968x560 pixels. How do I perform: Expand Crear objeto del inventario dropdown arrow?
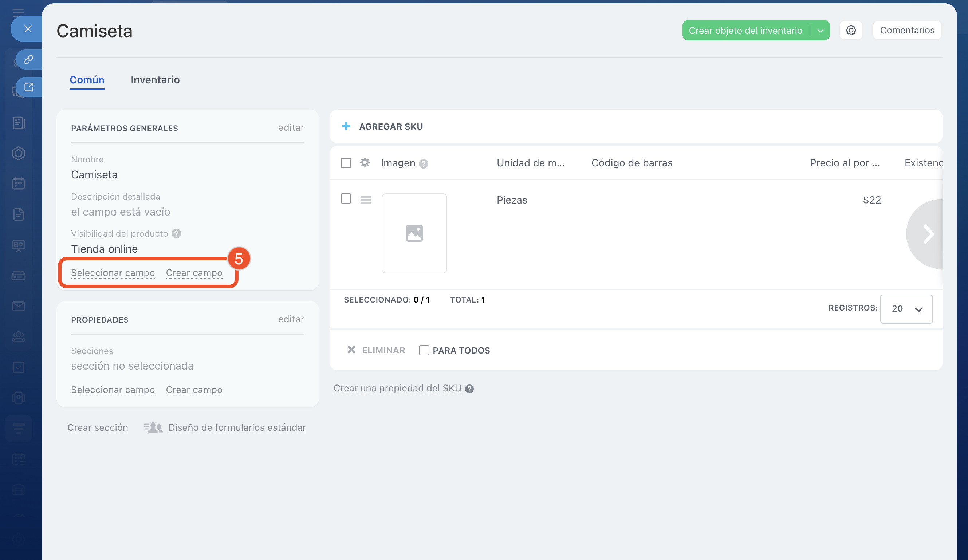[x=820, y=31]
